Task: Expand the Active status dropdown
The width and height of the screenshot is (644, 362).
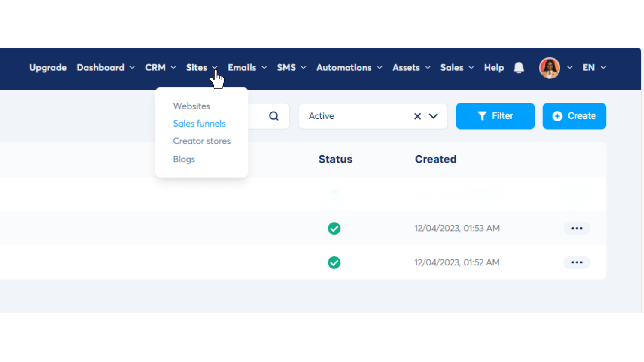Action: tap(434, 116)
